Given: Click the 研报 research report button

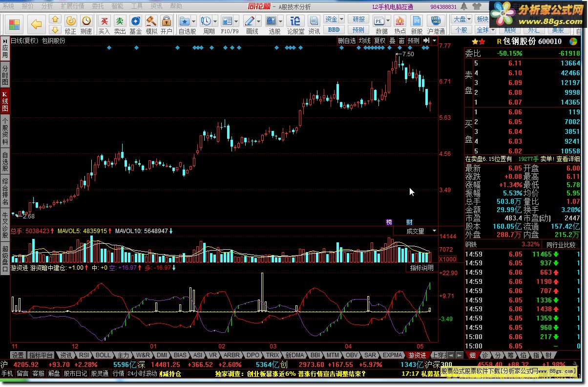Looking at the screenshot, I should click(359, 19).
